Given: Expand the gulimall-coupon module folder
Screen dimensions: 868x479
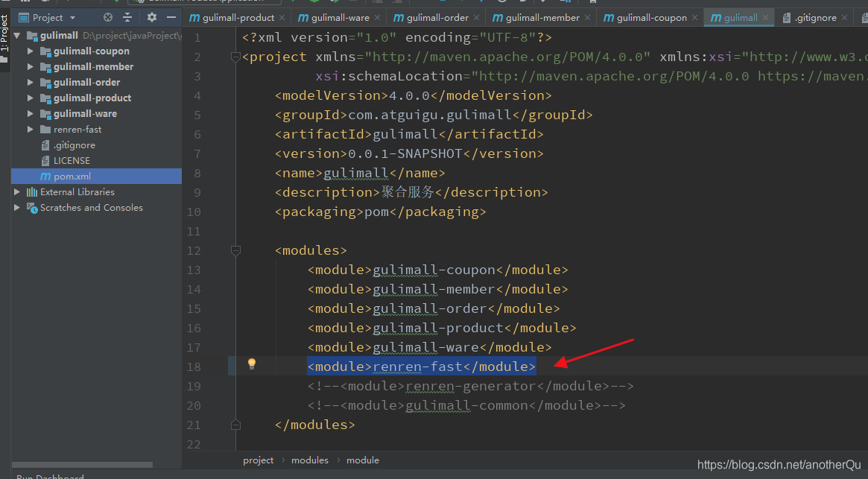Looking at the screenshot, I should (x=31, y=51).
